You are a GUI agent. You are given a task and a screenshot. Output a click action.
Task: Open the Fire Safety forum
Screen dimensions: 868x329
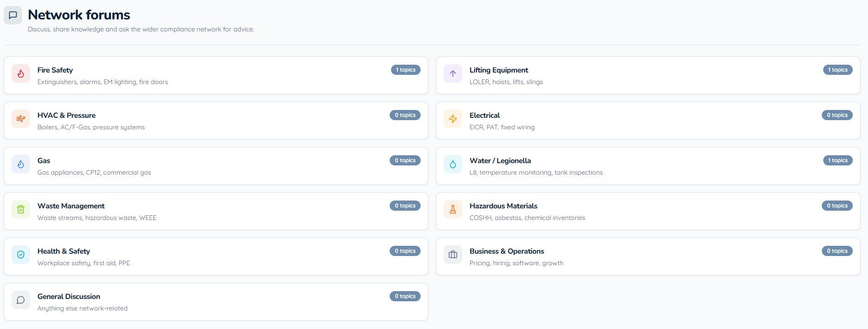coord(216,75)
